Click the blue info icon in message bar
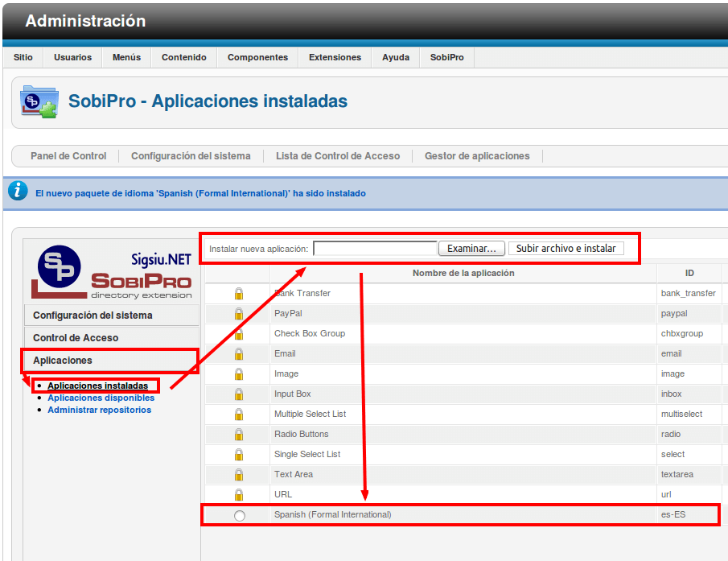The height and width of the screenshot is (561, 728). pos(18,191)
